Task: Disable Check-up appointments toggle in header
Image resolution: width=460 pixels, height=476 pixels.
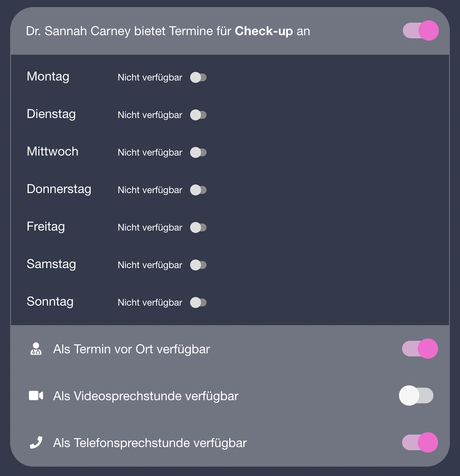Action: (x=420, y=30)
